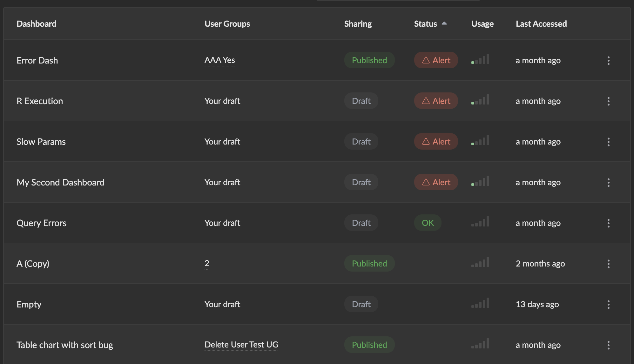Click the Published badge for A (Copy)

coord(369,263)
